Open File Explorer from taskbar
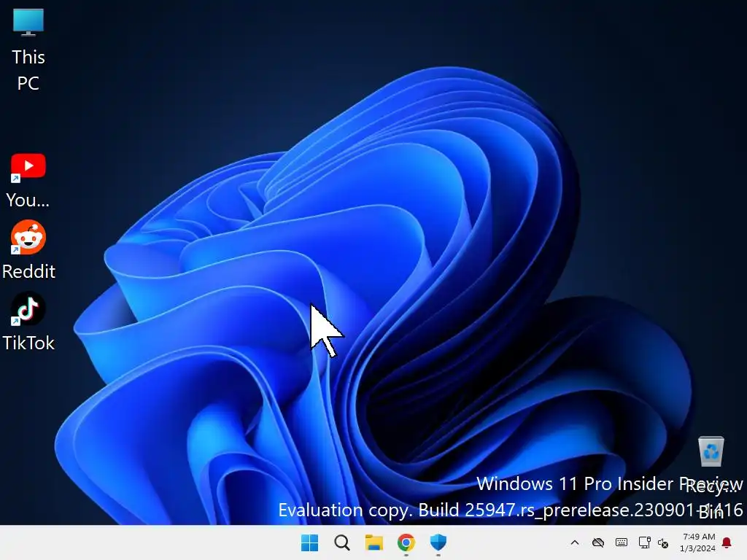The height and width of the screenshot is (560, 747). click(374, 542)
